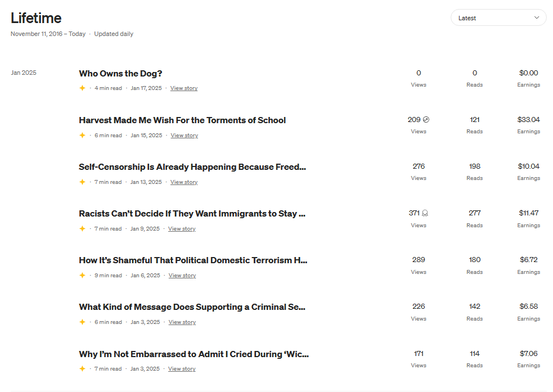Open How It's Shameful That Political Domestic Terrorism title

(x=193, y=260)
